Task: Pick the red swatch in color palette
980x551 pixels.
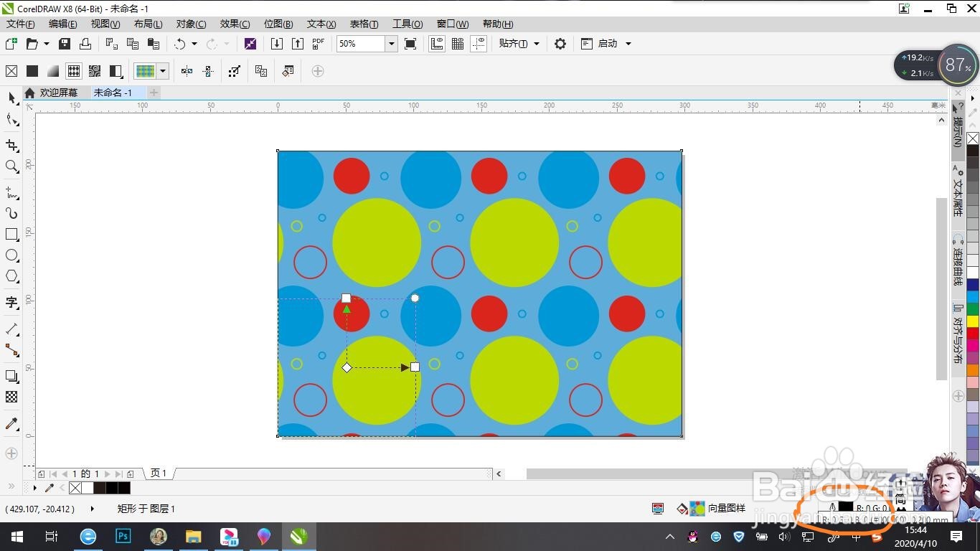Action: 973,333
